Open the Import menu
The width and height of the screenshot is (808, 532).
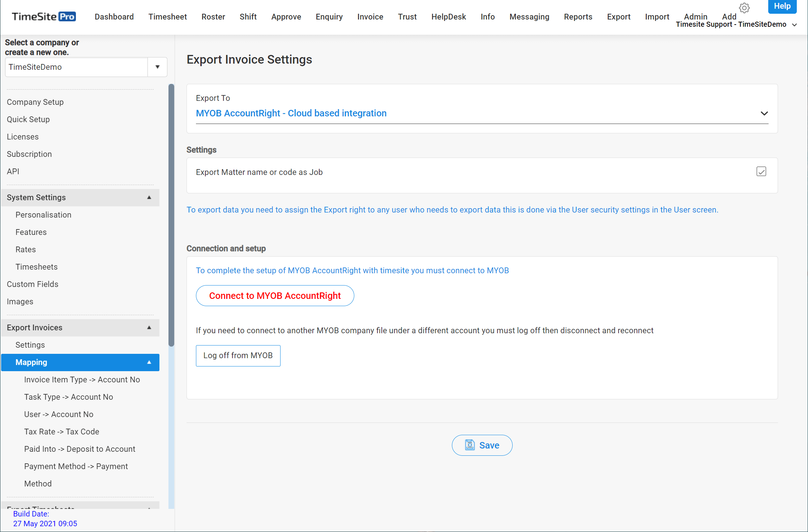657,17
